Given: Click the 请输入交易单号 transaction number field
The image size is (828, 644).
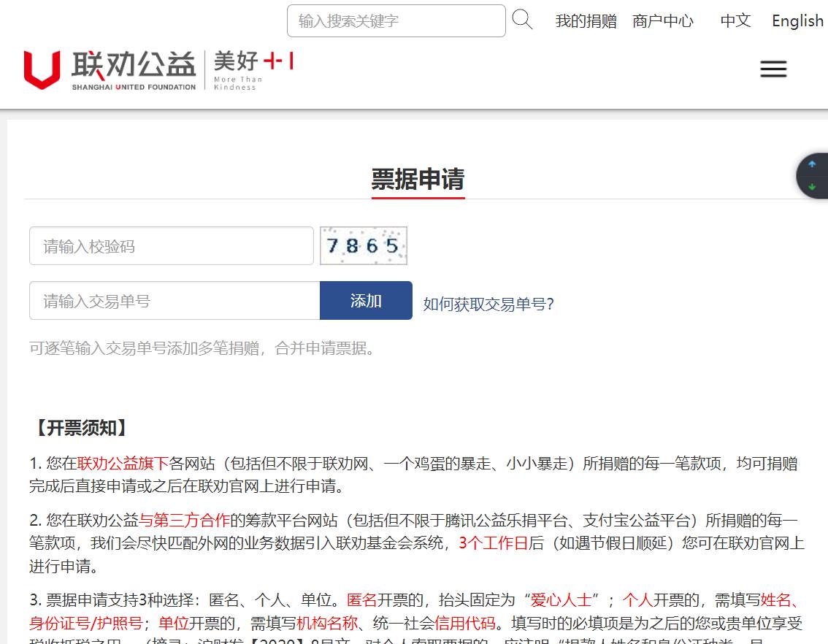Looking at the screenshot, I should pos(175,301).
